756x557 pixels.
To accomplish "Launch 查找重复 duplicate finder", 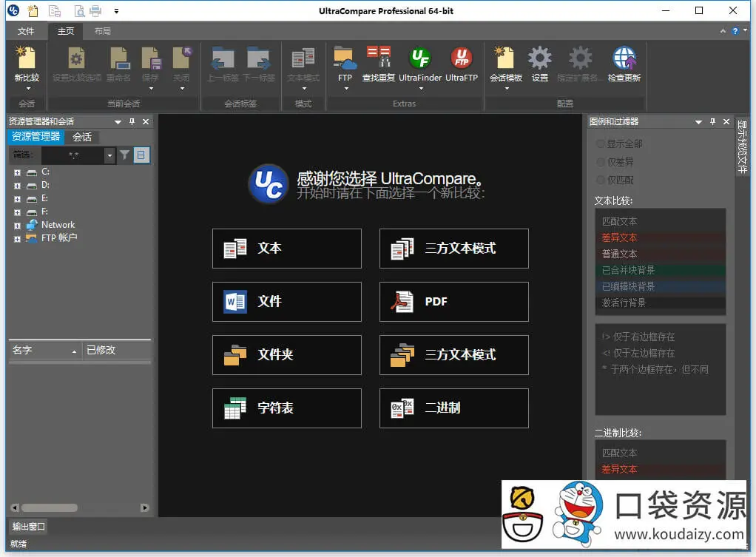I will 379,64.
